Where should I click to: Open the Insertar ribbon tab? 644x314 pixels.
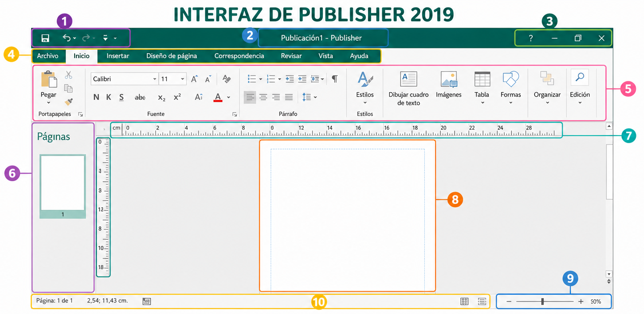coord(118,56)
